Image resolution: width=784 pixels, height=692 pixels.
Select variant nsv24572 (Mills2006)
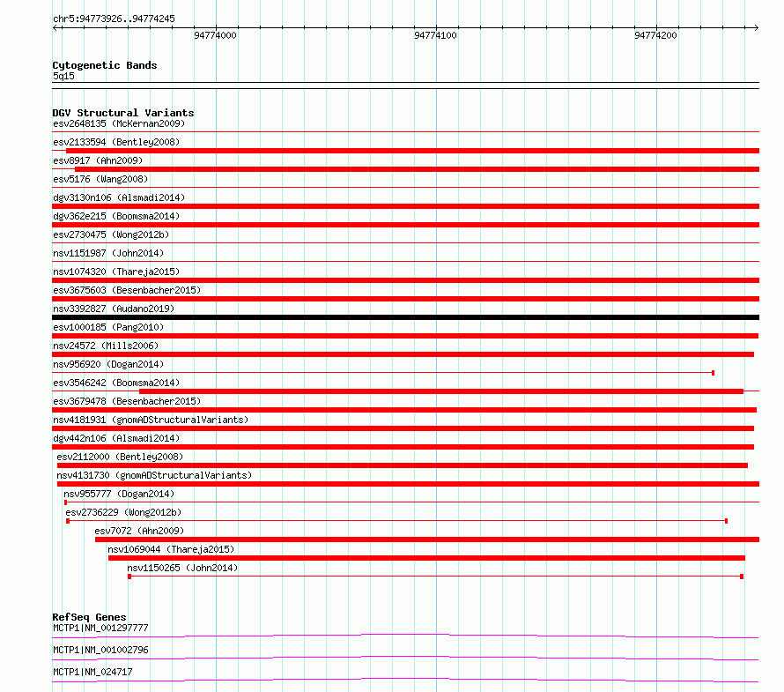click(x=106, y=346)
